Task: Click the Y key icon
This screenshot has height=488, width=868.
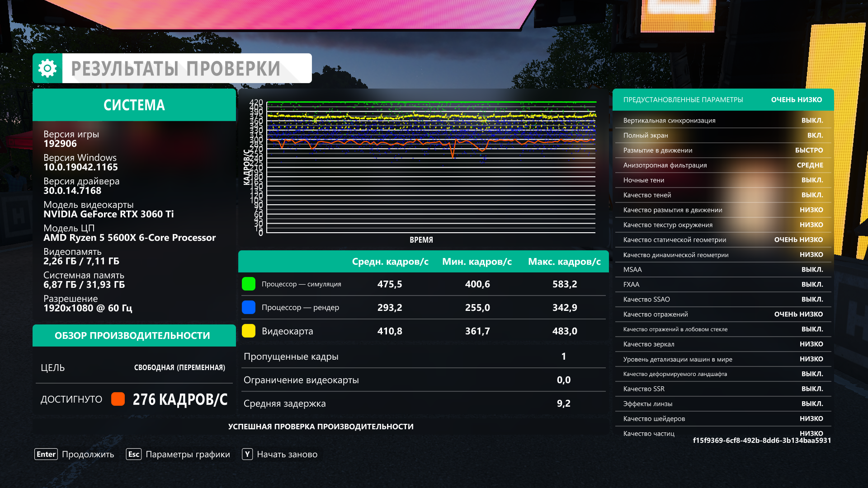Action: tap(247, 454)
